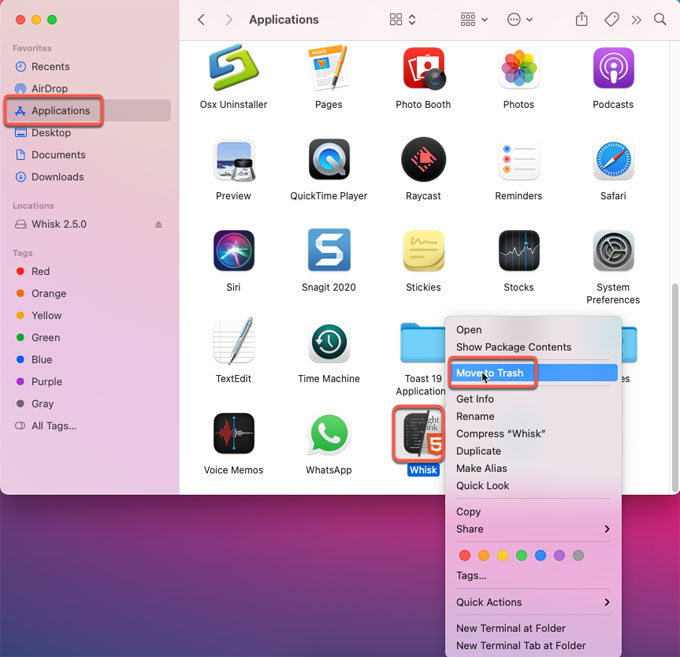Screen dimensions: 680x657
Task: Expand the Share submenu
Action: (533, 529)
